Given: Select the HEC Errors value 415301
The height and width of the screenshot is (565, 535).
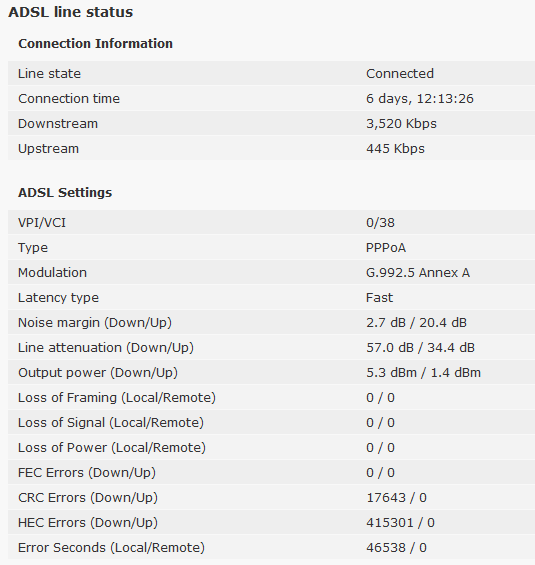Looking at the screenshot, I should click(390, 523).
